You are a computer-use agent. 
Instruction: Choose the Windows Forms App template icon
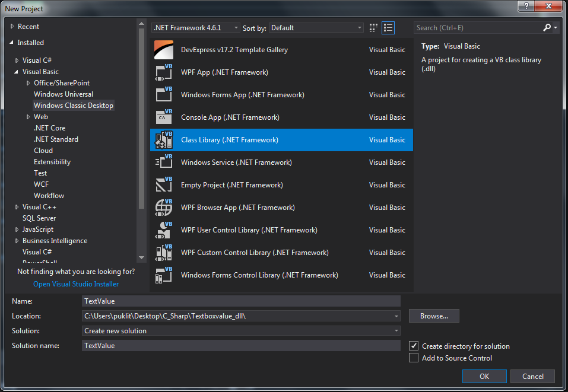tap(164, 95)
